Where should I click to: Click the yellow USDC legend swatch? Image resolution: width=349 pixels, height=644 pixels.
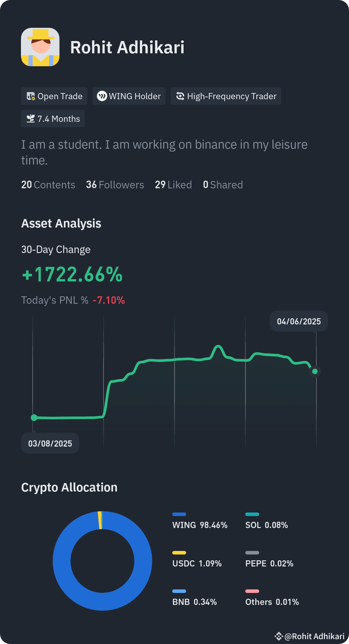tap(179, 553)
